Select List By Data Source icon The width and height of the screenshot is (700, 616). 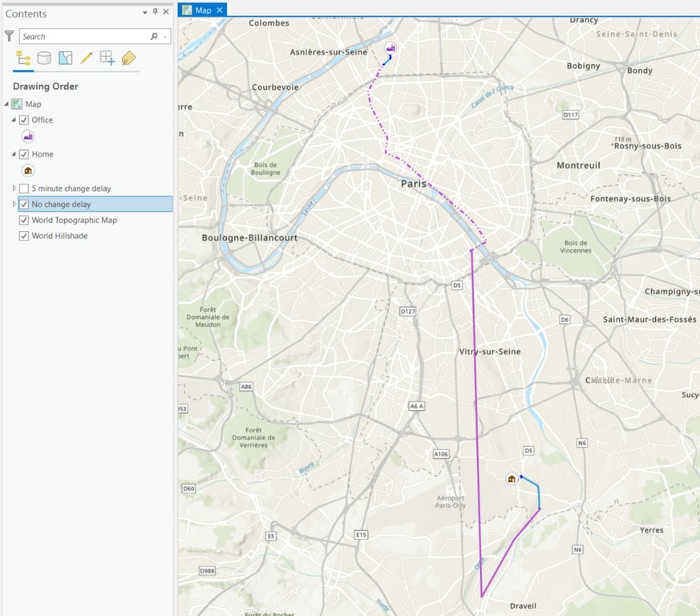pos(44,58)
